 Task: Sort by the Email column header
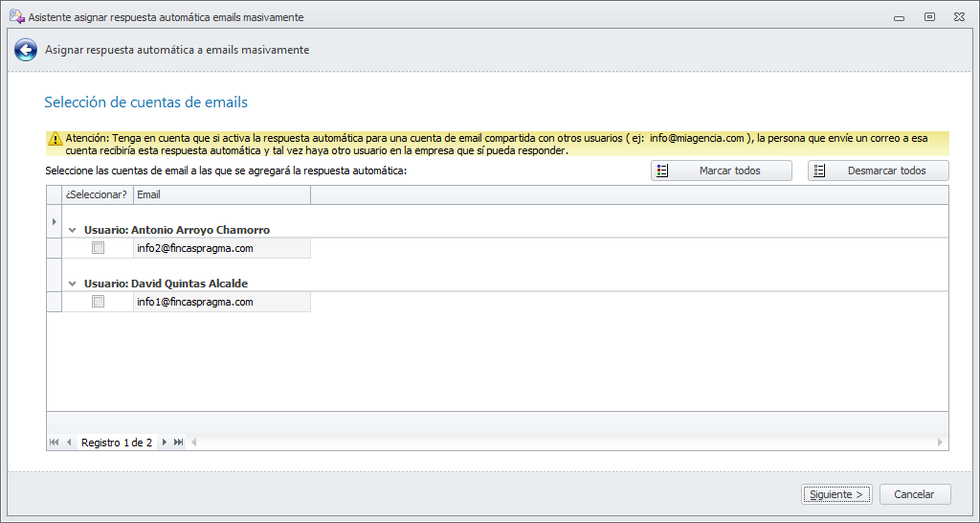(221, 195)
